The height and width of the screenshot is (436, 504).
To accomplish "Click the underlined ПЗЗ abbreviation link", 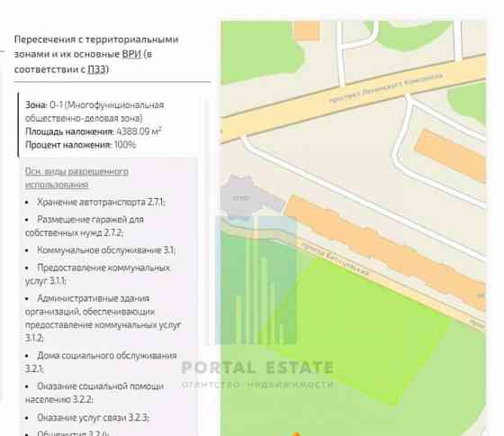I will [x=96, y=69].
